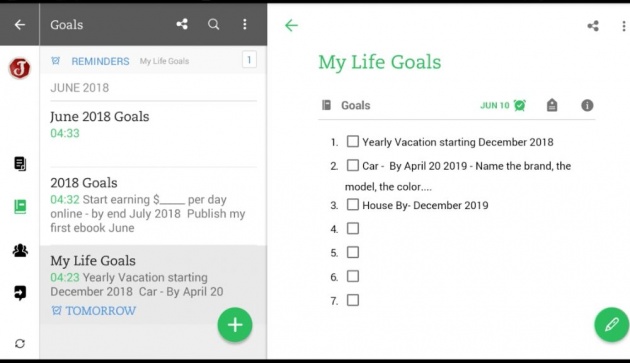The width and height of the screenshot is (630, 363).
Task: Create a new note with plus button
Action: (x=235, y=325)
